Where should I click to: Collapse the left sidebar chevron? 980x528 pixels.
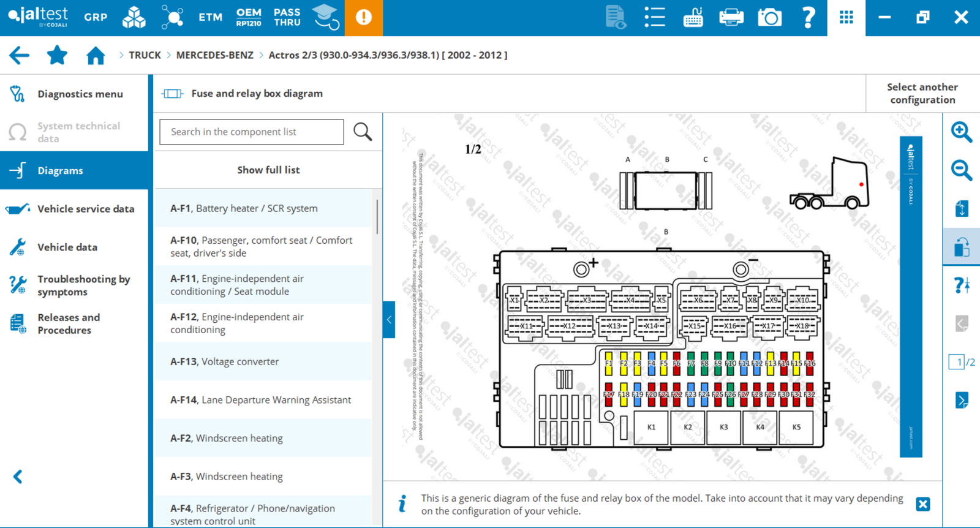tap(18, 477)
